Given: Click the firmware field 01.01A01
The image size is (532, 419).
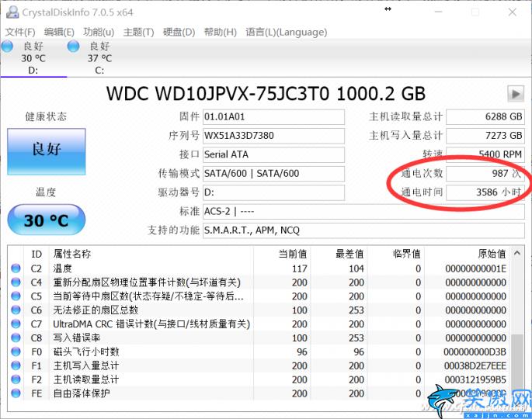Looking at the screenshot, I should click(273, 117).
